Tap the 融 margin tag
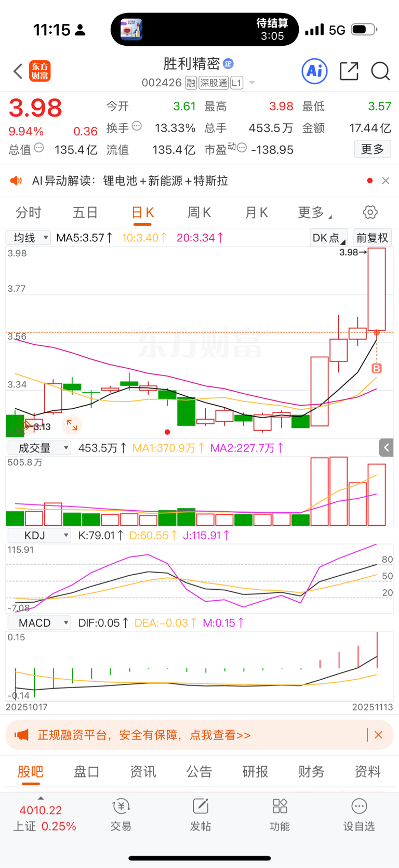 tap(191, 83)
